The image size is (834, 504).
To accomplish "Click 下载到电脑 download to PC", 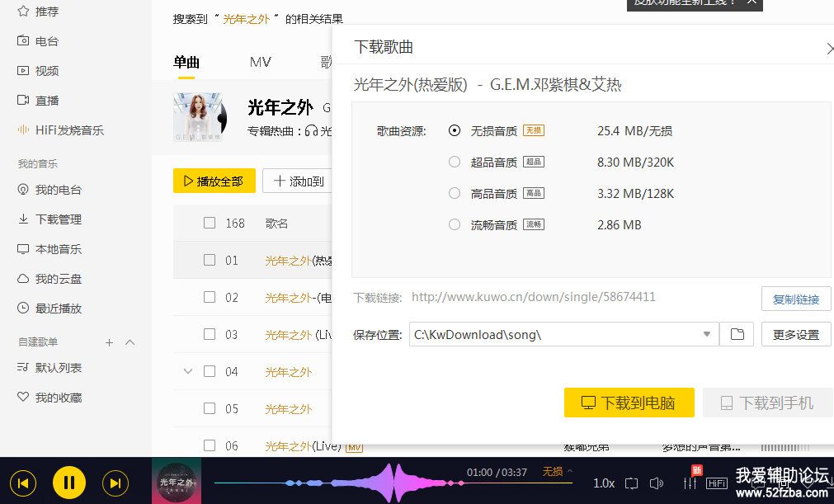I will tap(629, 403).
